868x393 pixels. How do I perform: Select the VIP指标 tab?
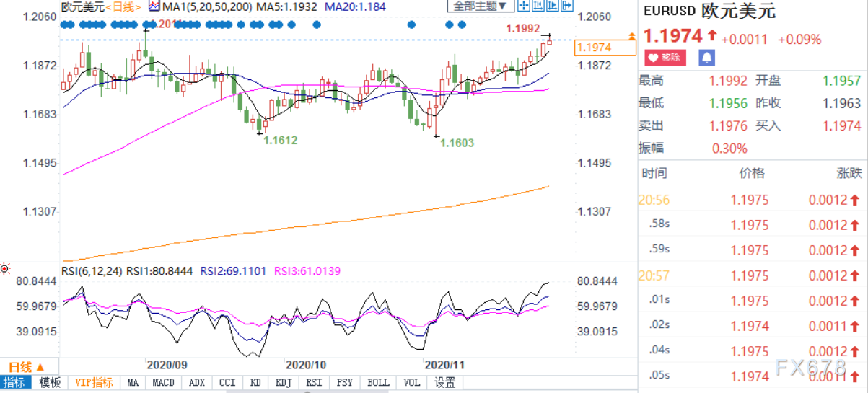tap(94, 382)
